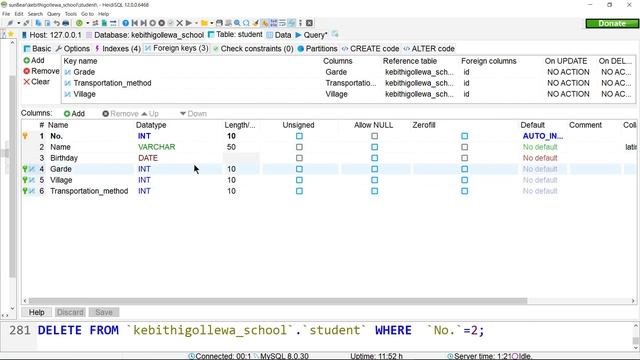Click the columns list right scroll arrow
This screenshot has width=640, height=360.
pyautogui.click(x=633, y=301)
